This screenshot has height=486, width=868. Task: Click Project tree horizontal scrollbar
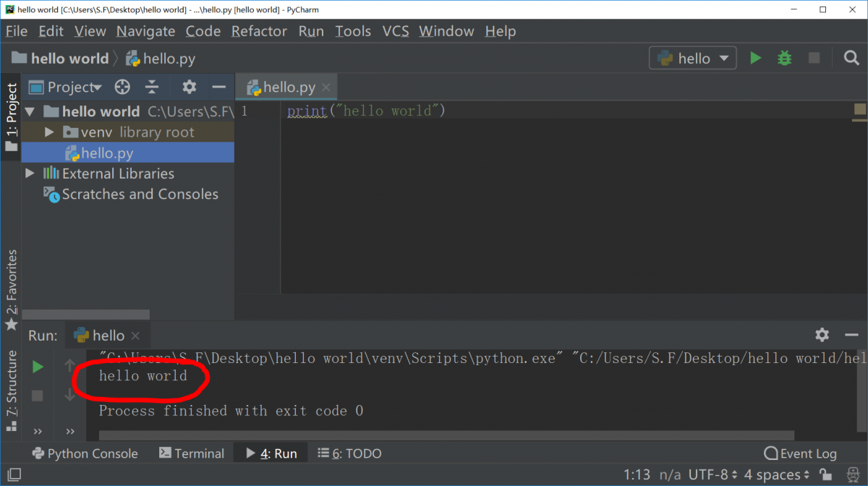pos(86,315)
